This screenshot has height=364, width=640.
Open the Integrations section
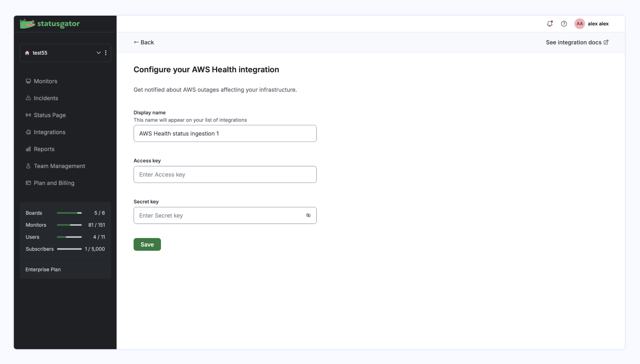tap(49, 132)
